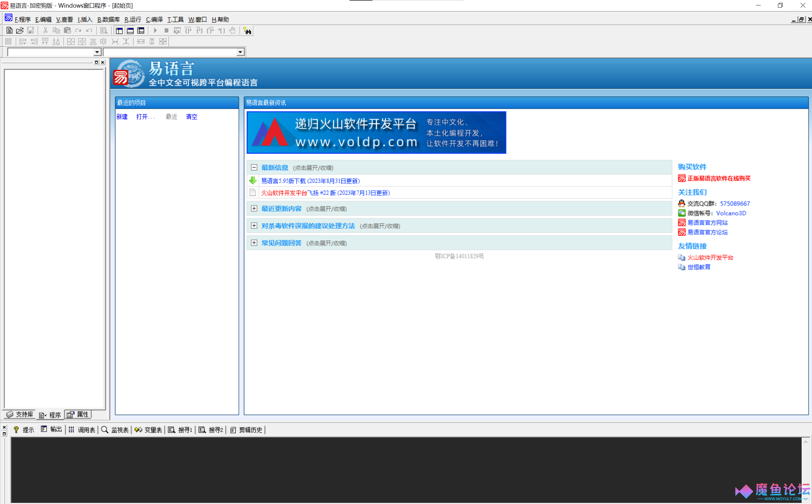The image size is (812, 504).
Task: Click the Undo arrow icon
Action: [x=89, y=31]
